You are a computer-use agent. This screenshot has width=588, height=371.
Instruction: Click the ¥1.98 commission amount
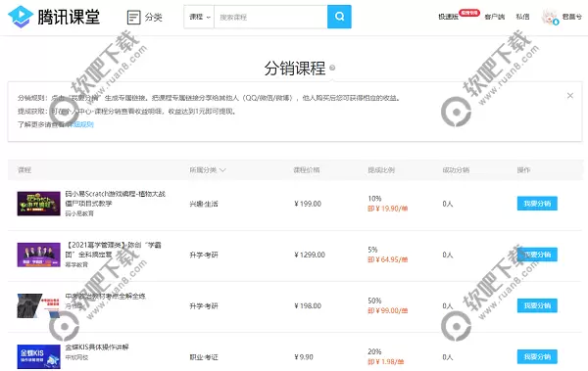[386, 362]
